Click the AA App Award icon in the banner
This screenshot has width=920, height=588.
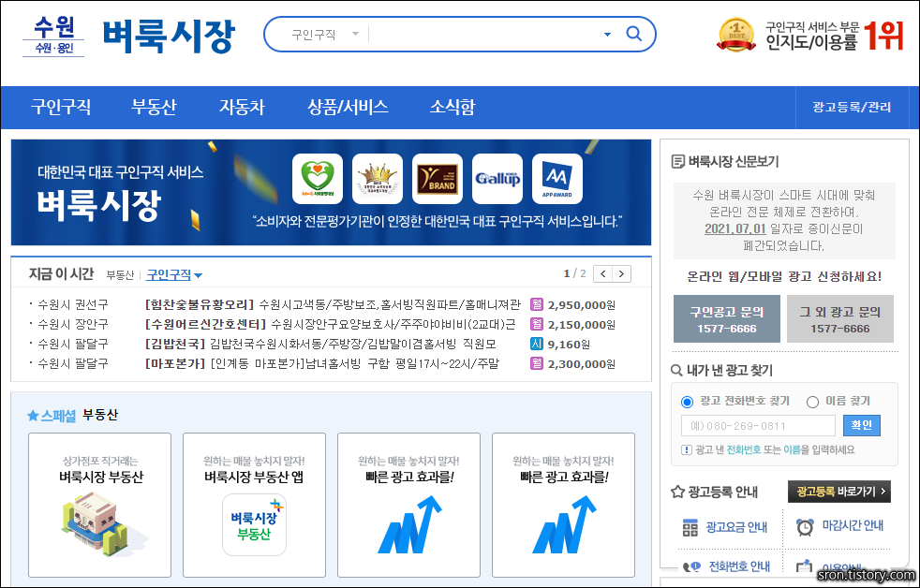556,178
